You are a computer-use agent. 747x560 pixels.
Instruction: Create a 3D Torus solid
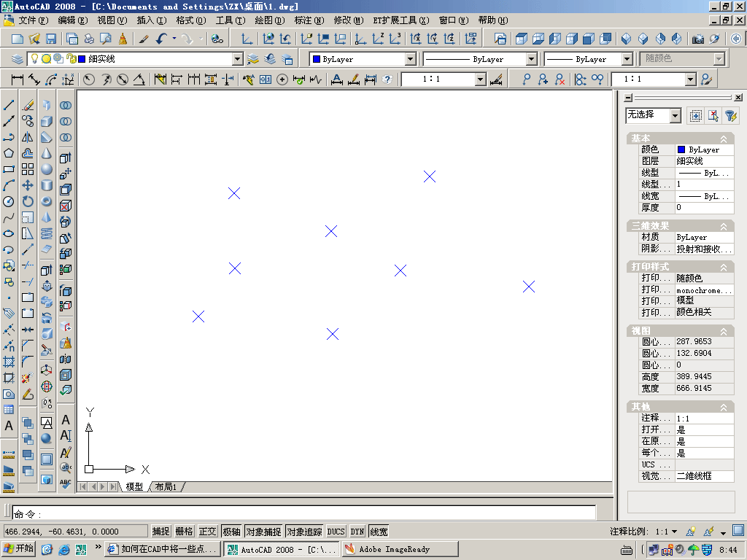pos(46,201)
